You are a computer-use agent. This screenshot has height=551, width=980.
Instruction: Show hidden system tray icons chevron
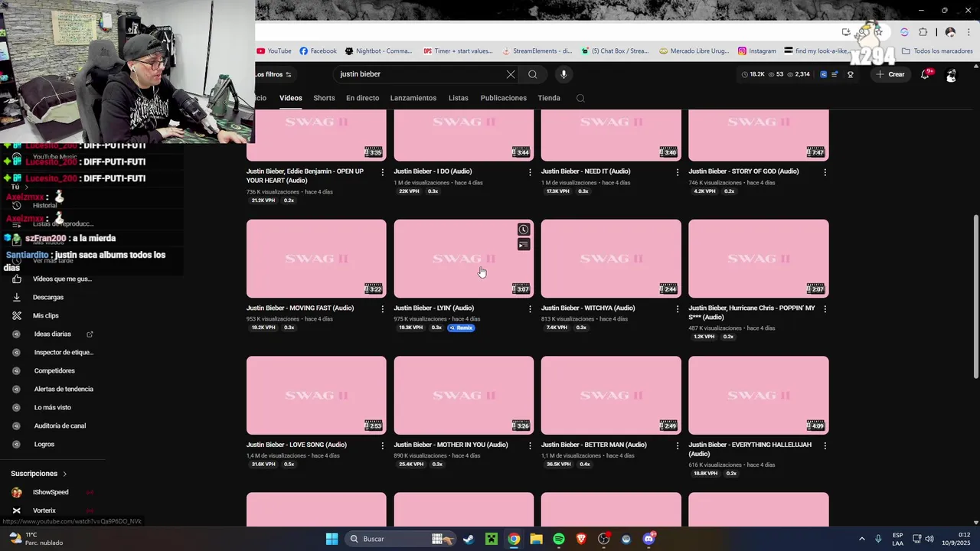861,539
